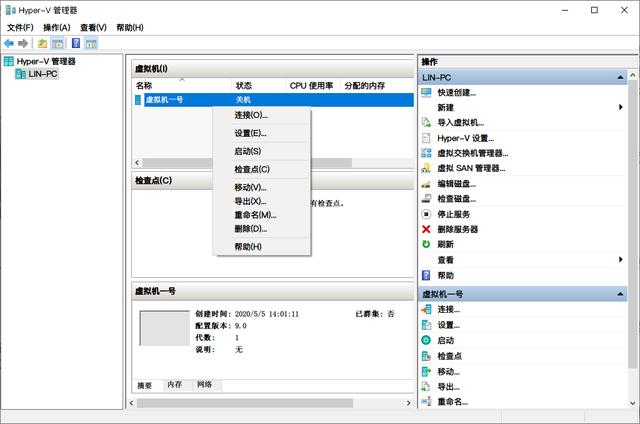Choose 删除(D)... from the context menu
This screenshot has width=640, height=424.
click(262, 229)
